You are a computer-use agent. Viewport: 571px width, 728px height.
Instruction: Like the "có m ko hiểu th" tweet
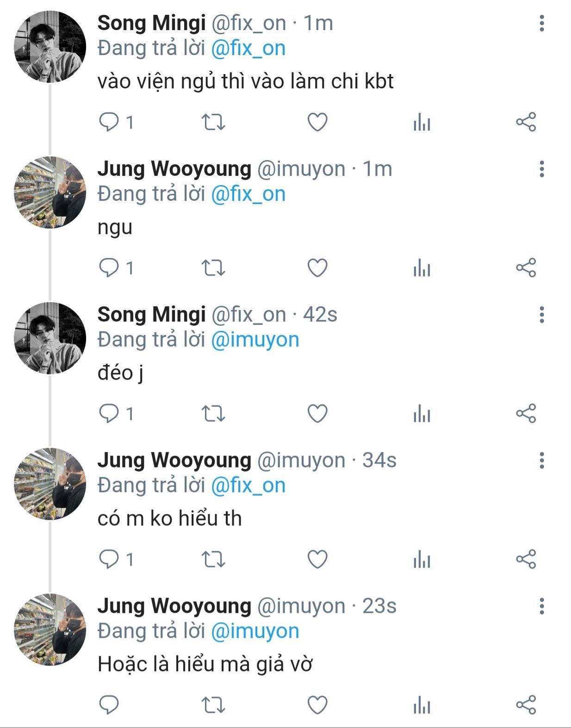tap(317, 560)
